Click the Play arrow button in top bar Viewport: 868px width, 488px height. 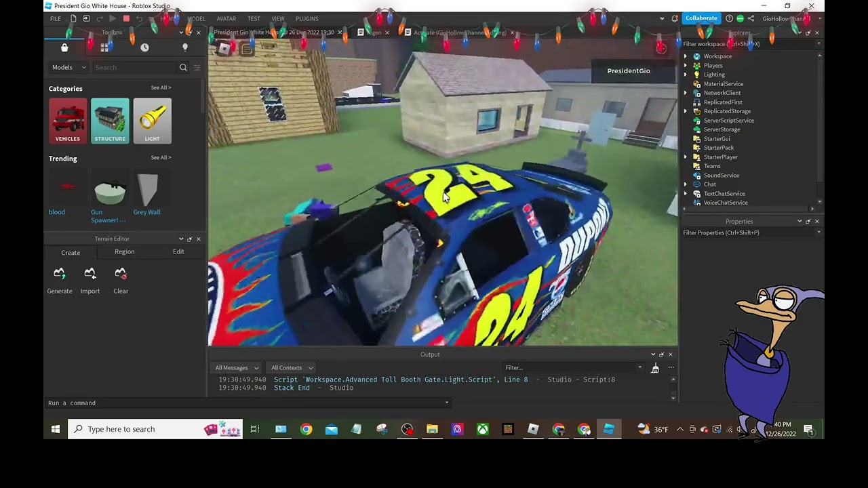coord(113,18)
